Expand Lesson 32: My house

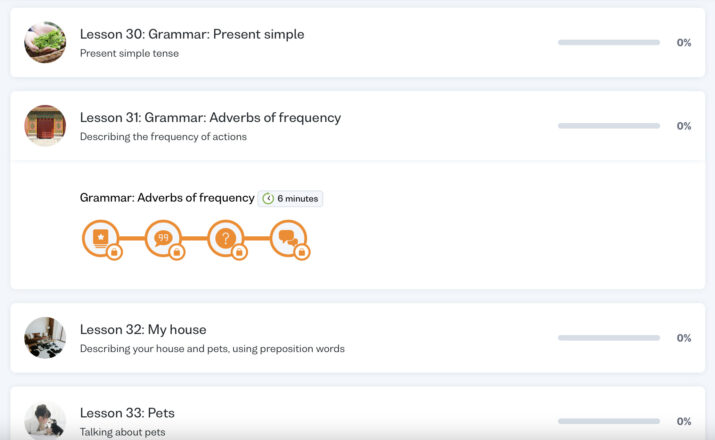click(x=358, y=338)
